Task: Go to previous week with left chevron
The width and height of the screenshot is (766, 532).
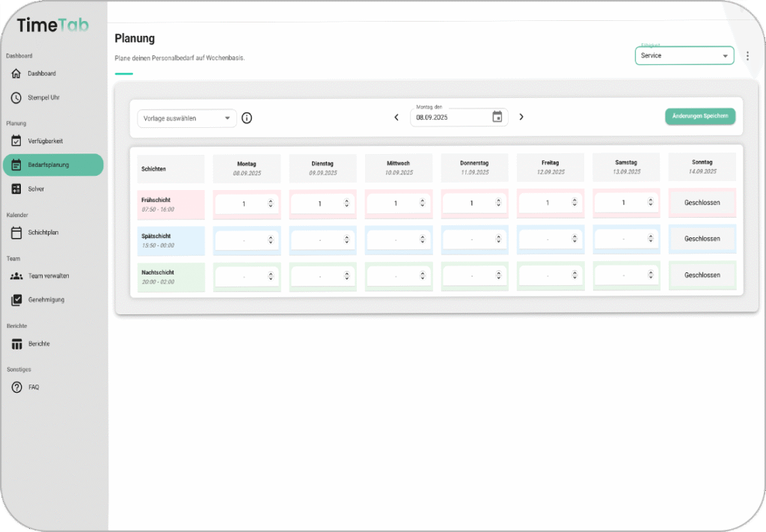Action: coord(396,117)
